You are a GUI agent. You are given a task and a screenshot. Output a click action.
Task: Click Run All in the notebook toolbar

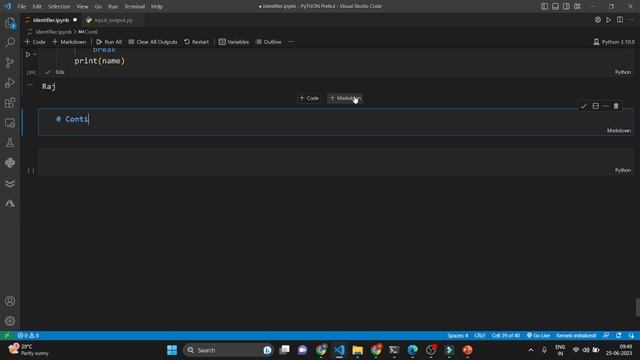109,42
